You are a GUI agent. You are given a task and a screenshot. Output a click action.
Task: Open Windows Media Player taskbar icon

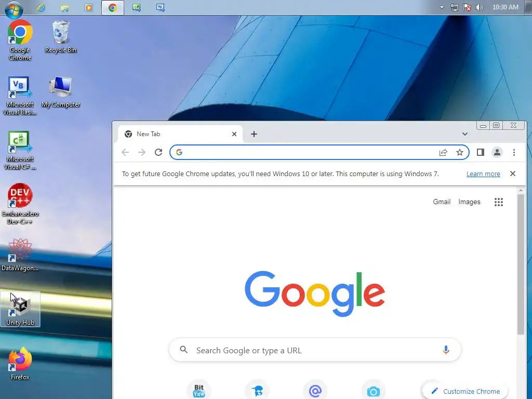pos(88,7)
